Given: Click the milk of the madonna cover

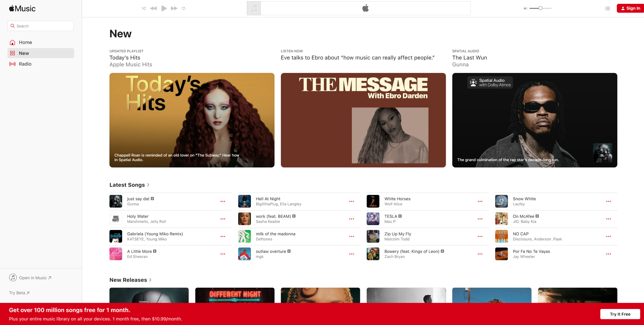Looking at the screenshot, I should pos(245,236).
